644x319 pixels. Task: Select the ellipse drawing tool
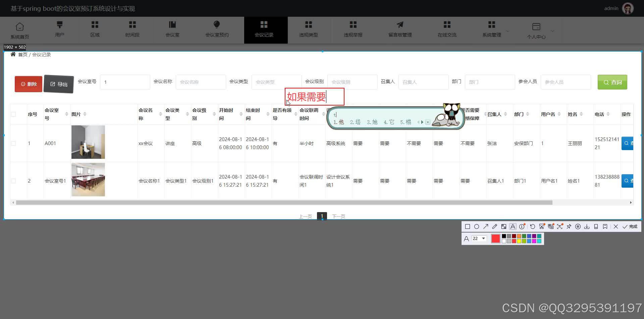(x=477, y=227)
